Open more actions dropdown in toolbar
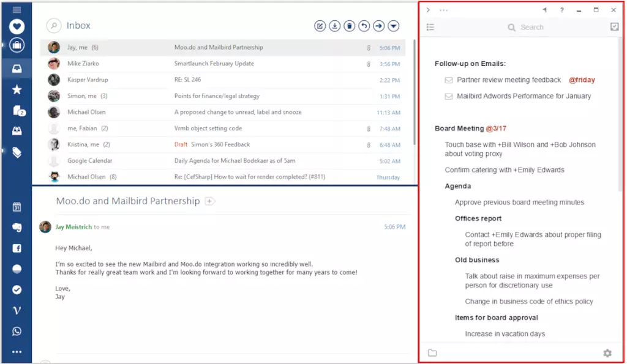 tap(394, 26)
